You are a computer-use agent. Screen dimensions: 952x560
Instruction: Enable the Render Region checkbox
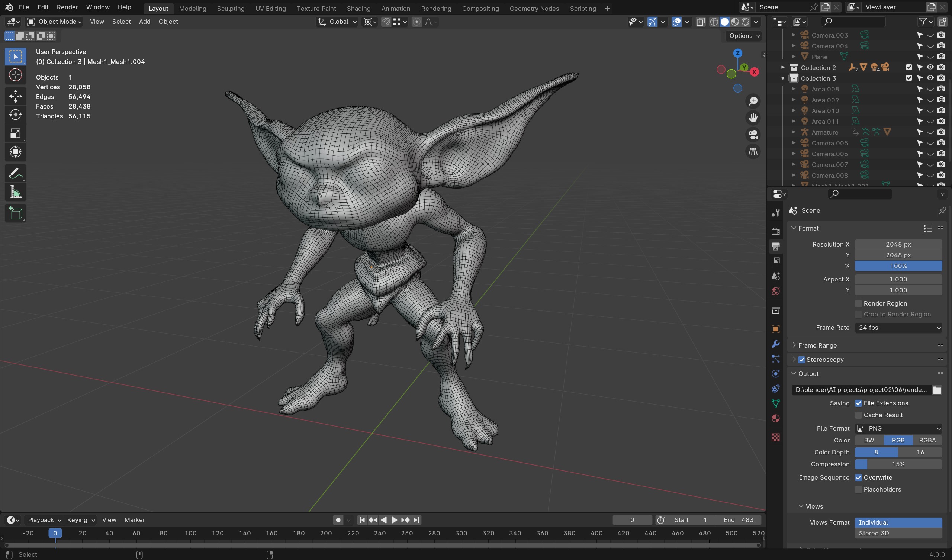coord(858,304)
